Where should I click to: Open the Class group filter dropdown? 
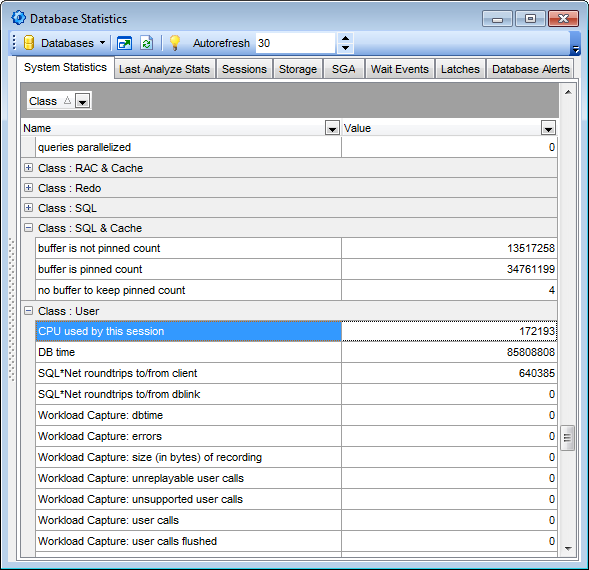click(83, 101)
